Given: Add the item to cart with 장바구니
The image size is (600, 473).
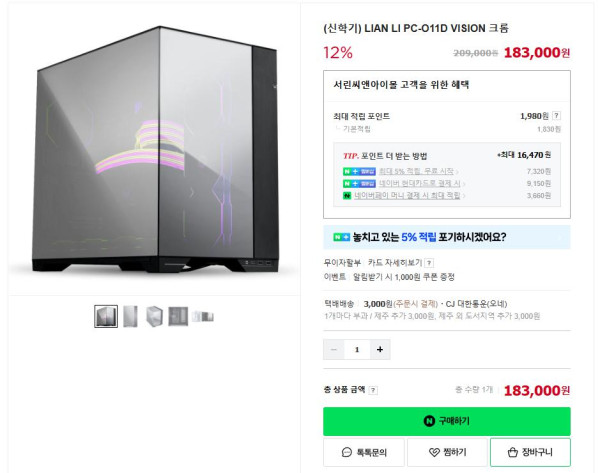Looking at the screenshot, I should coord(530,452).
